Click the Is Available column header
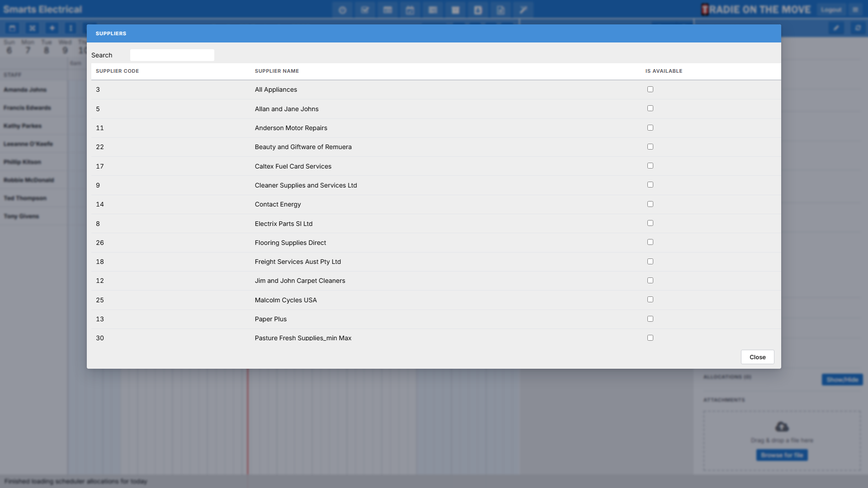This screenshot has height=488, width=868. tap(664, 71)
